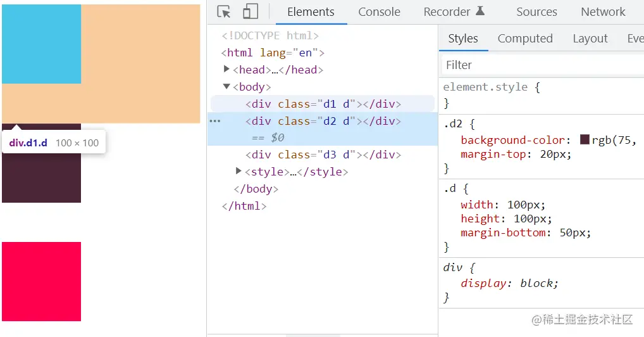644x337 pixels.
Task: Open the background-color swatch for .d2
Action: [x=585, y=139]
